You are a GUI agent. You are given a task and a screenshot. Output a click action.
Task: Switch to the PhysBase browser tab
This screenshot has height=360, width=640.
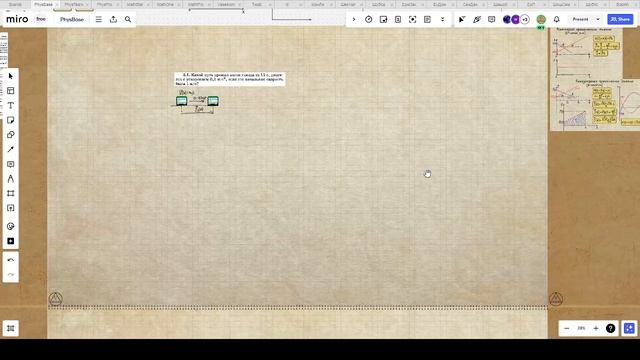[44, 4]
